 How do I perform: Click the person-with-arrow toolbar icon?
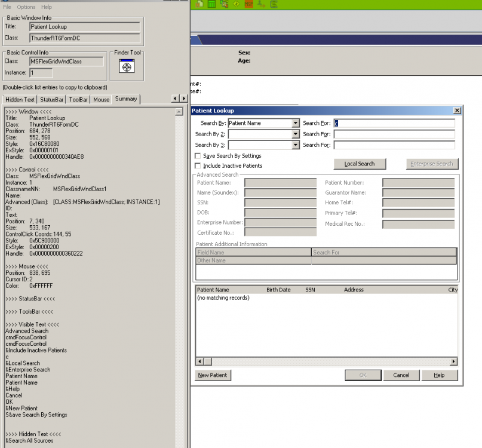pyautogui.click(x=261, y=5)
